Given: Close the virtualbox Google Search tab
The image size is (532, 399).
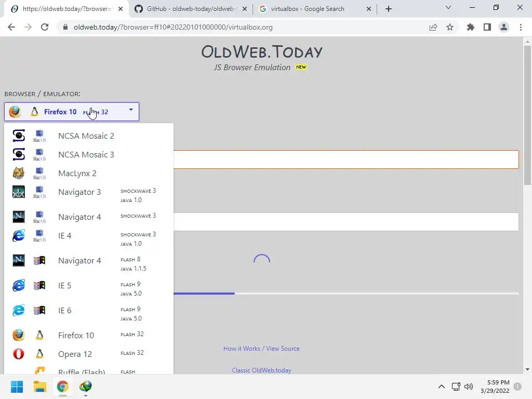Looking at the screenshot, I should pyautogui.click(x=369, y=9).
